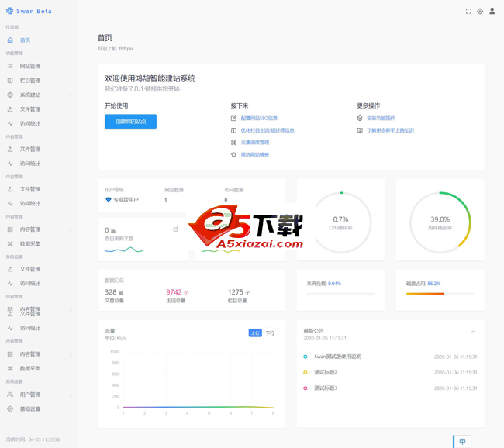Viewport: 504px width, 448px height.
Task: Click the command icon beside 采集调度管理
Action: pyautogui.click(x=233, y=143)
